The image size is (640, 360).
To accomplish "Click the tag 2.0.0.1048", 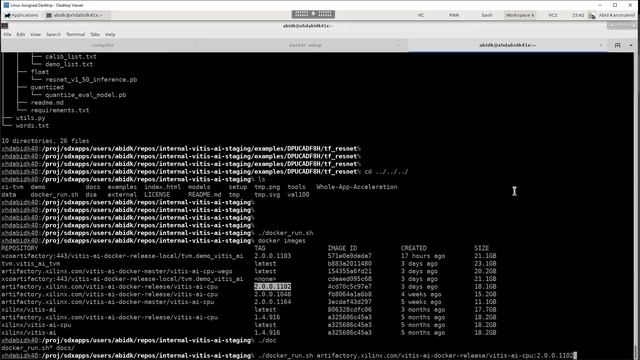I will (273, 294).
